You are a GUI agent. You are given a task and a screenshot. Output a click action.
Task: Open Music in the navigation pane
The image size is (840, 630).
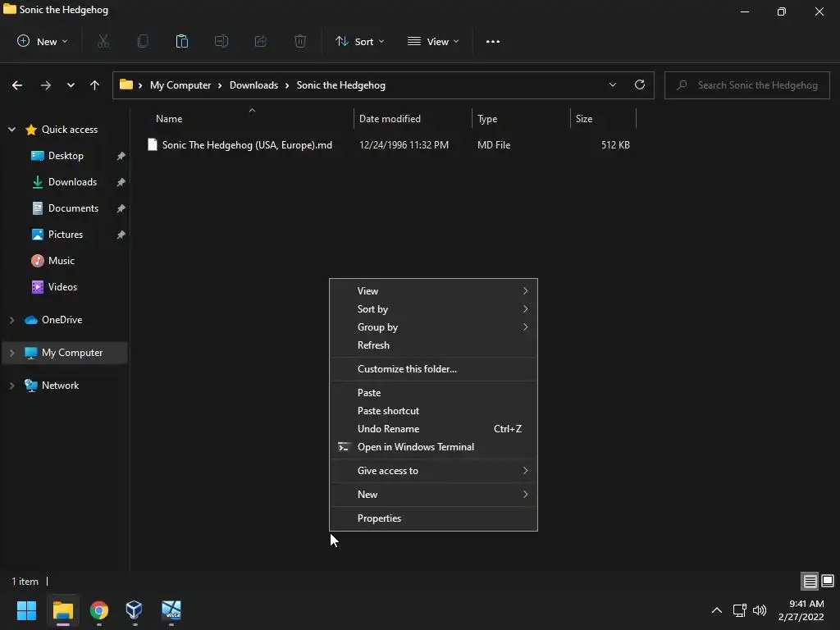click(61, 261)
